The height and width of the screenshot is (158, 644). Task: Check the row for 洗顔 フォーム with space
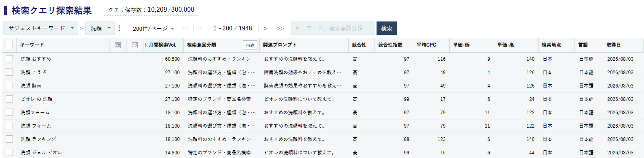(9, 126)
